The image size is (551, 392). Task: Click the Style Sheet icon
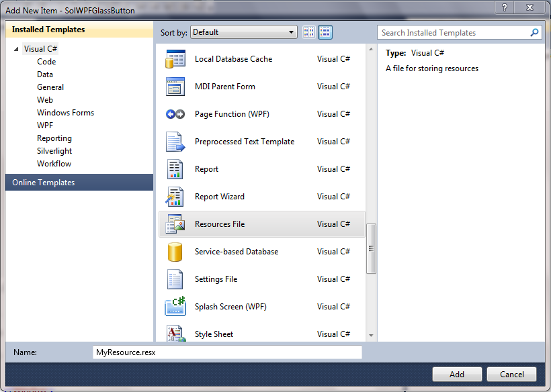click(x=175, y=334)
